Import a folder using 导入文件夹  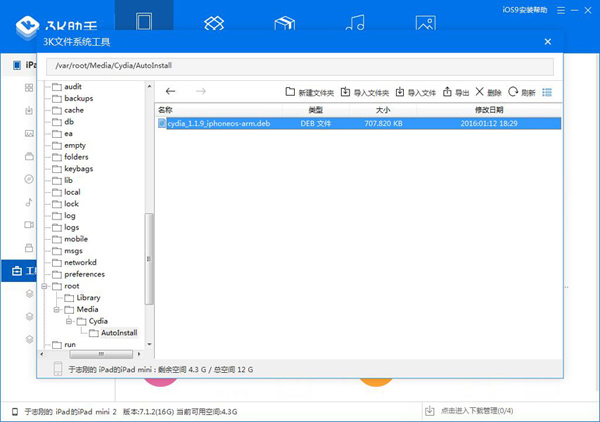click(x=365, y=92)
